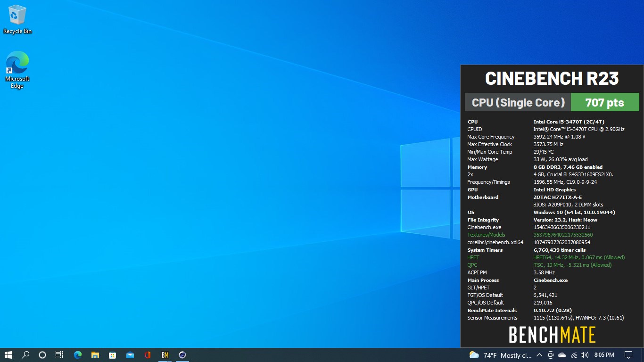The image size is (644, 362).
Task: Open the Office icon in the taskbar
Action: [148, 355]
